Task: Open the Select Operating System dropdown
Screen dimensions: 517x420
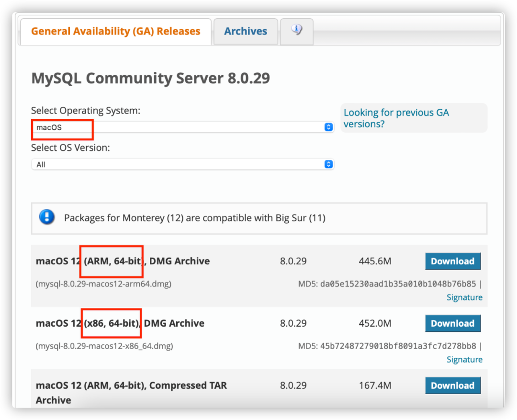Action: (x=183, y=127)
